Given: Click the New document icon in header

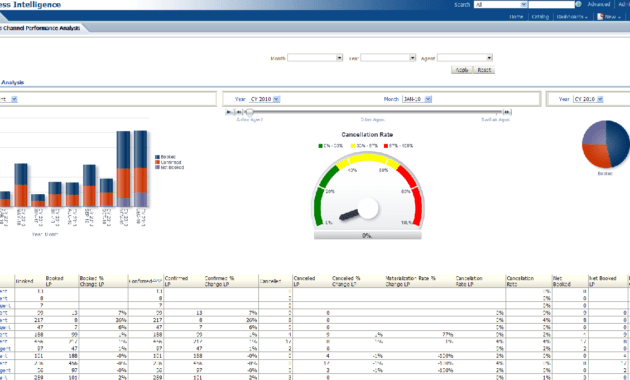Looking at the screenshot, I should pyautogui.click(x=600, y=16).
